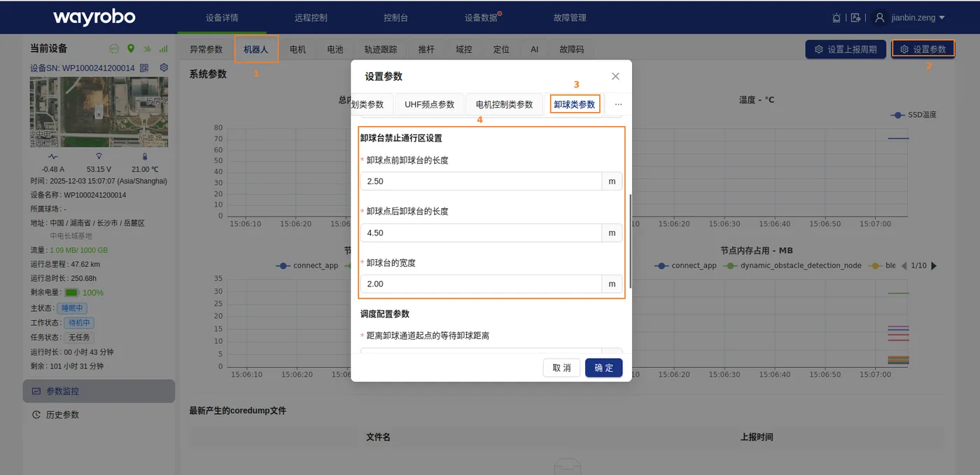
Task: Go to previous legend page arrow
Action: tap(904, 266)
